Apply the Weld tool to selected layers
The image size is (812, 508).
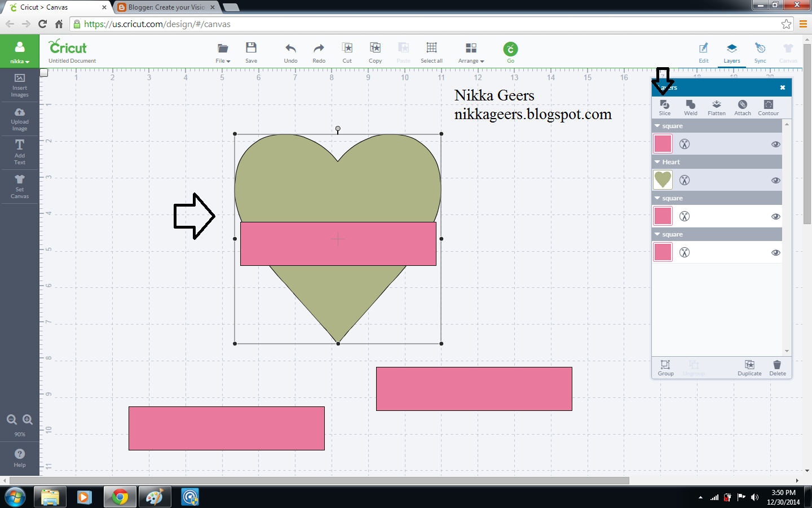[690, 107]
